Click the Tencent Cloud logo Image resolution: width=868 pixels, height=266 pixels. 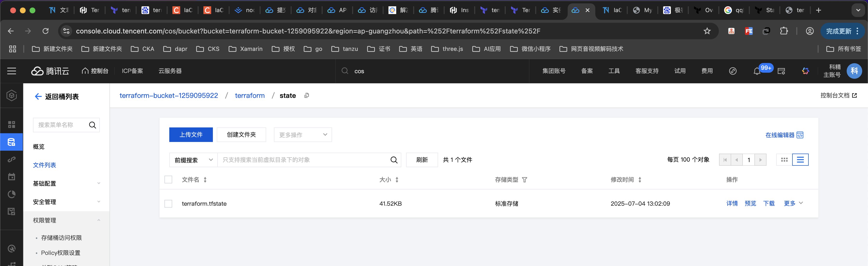[50, 71]
